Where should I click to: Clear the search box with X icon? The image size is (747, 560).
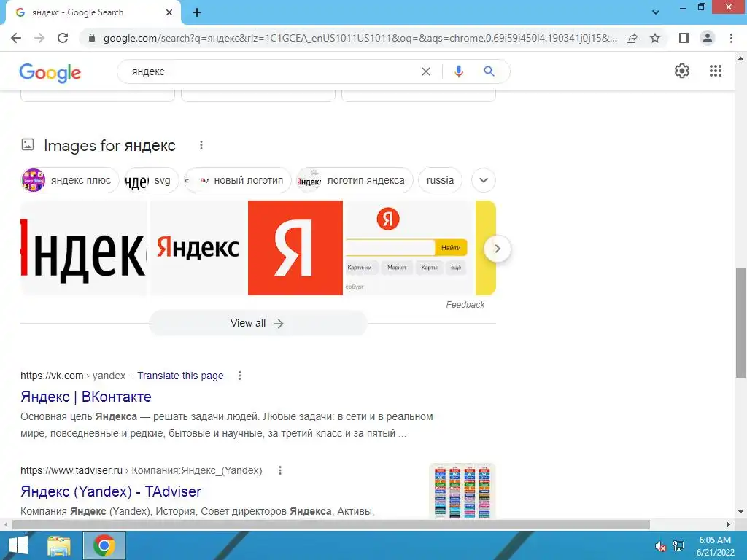click(x=426, y=71)
